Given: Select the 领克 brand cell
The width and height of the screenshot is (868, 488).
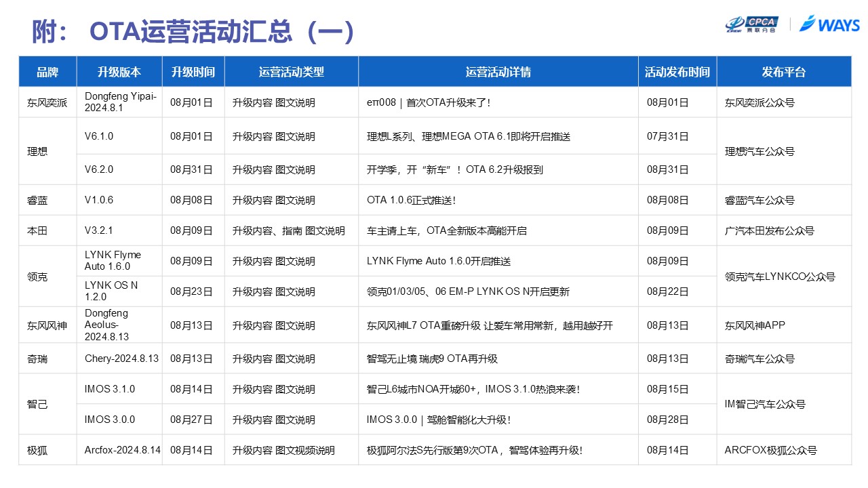Looking at the screenshot, I should coord(47,277).
